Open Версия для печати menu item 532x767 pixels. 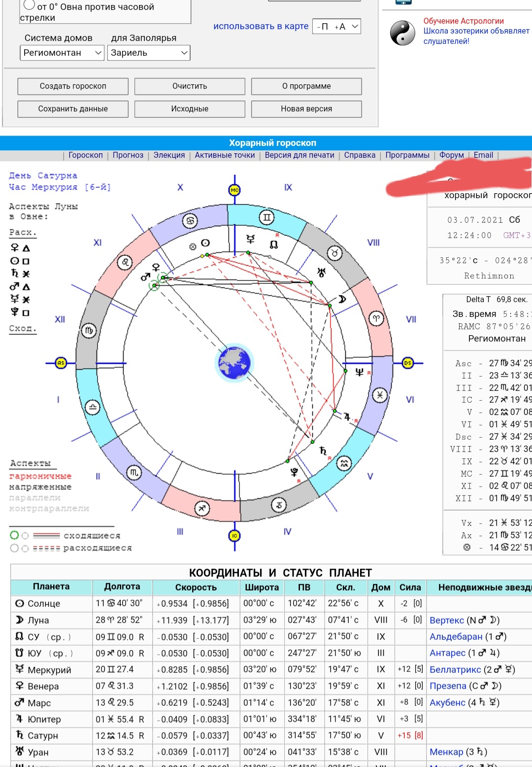tap(299, 155)
